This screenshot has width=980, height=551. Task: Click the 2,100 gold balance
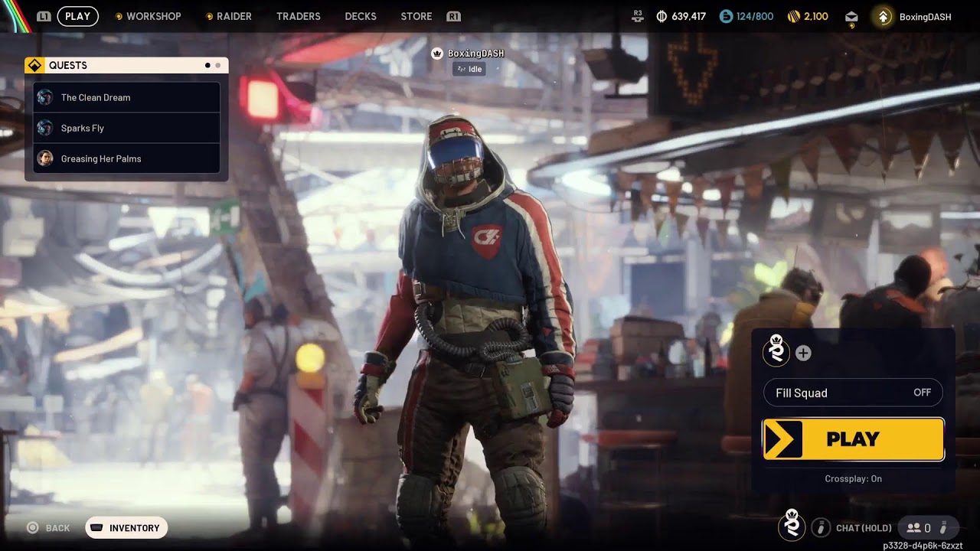click(x=816, y=16)
